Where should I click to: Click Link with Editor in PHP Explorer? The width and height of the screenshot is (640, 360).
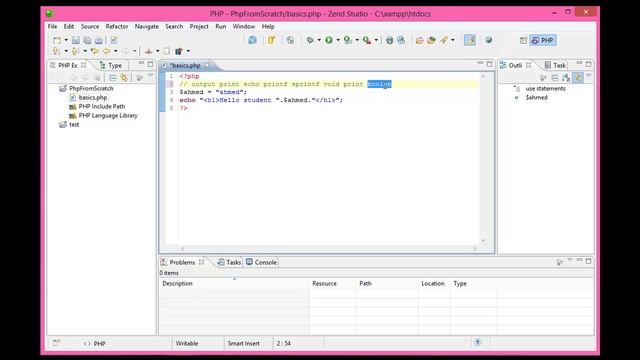point(124,78)
